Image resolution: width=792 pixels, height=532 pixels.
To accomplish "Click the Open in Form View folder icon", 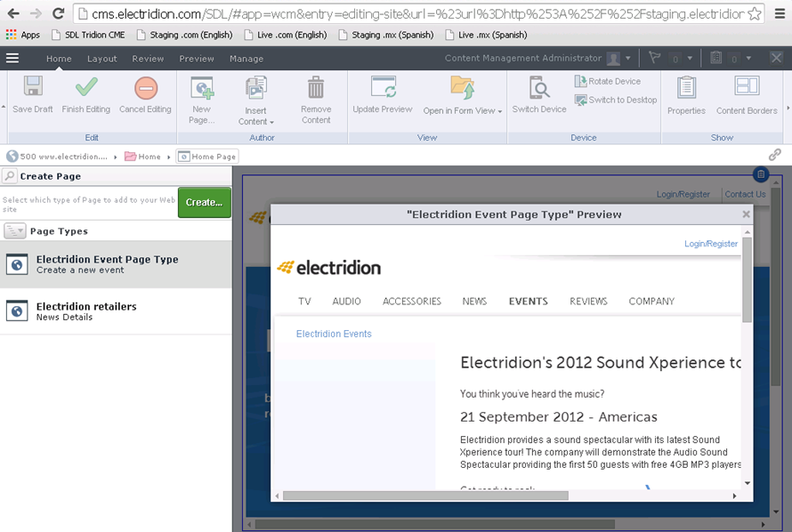I will [x=462, y=87].
